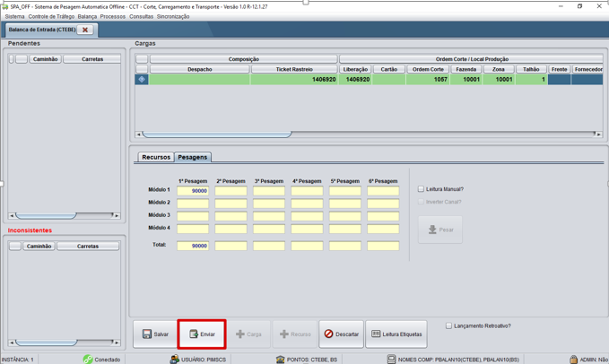Click the Frente column header

pyautogui.click(x=560, y=69)
